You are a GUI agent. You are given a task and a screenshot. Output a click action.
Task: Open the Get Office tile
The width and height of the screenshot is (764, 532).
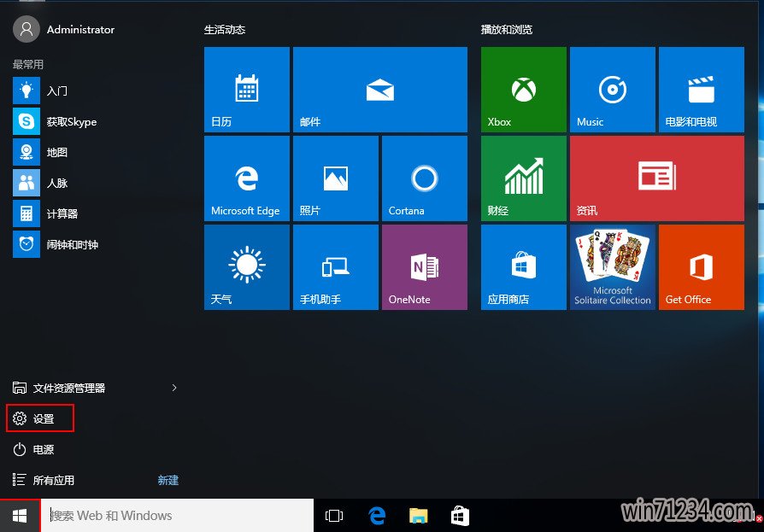(701, 267)
